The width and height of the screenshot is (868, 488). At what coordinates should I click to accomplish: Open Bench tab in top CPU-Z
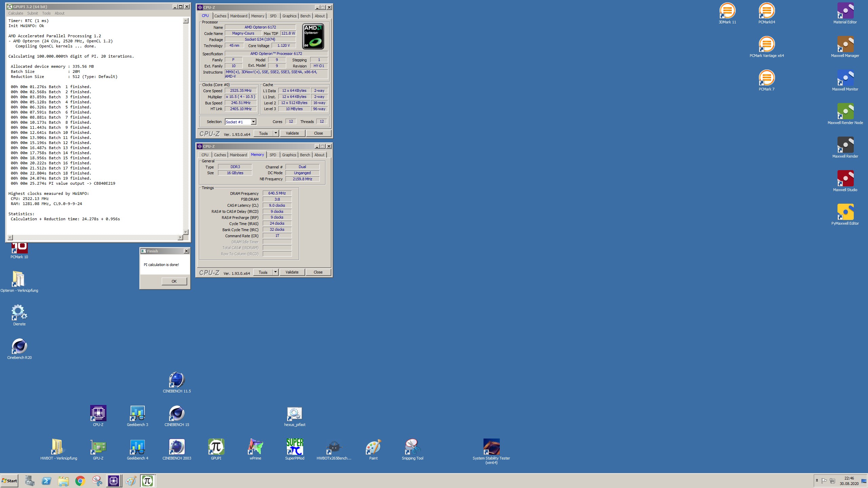coord(305,16)
